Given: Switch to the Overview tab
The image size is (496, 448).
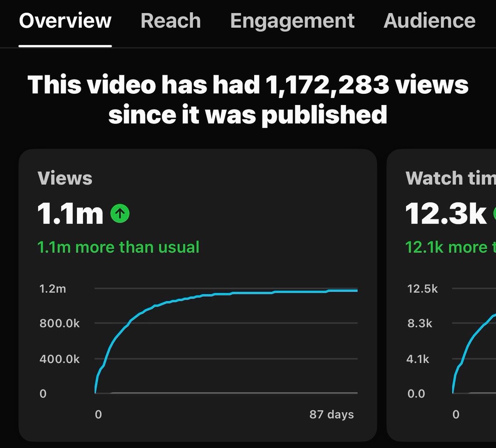Looking at the screenshot, I should [x=65, y=21].
